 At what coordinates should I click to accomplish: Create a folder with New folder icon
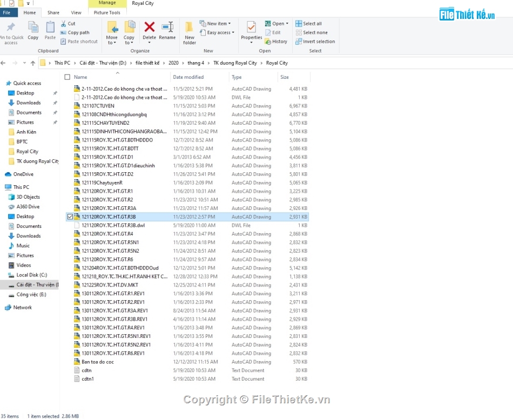(189, 27)
